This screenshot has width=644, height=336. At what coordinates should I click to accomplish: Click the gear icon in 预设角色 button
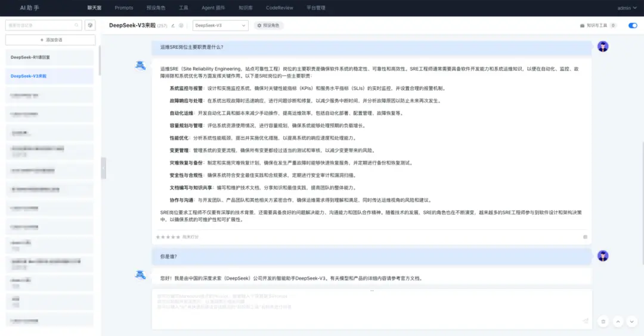[259, 26]
